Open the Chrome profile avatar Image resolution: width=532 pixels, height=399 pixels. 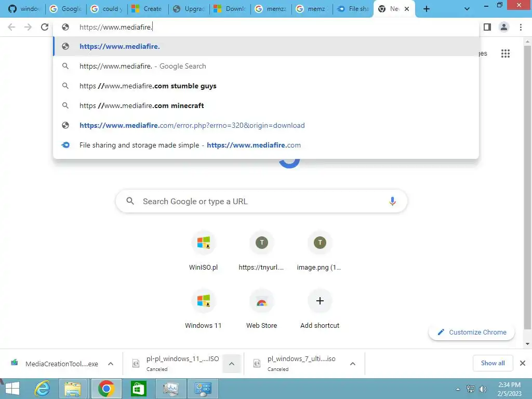click(x=504, y=27)
